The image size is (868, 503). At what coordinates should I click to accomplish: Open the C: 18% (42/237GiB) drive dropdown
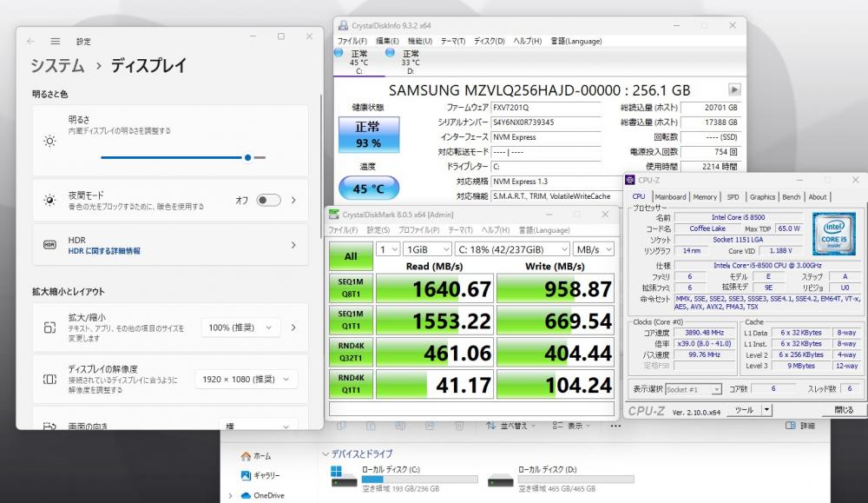[x=512, y=249]
